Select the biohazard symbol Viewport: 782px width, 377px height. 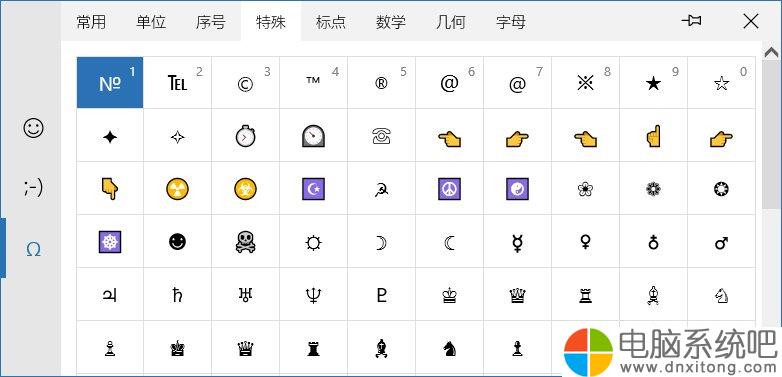(245, 189)
